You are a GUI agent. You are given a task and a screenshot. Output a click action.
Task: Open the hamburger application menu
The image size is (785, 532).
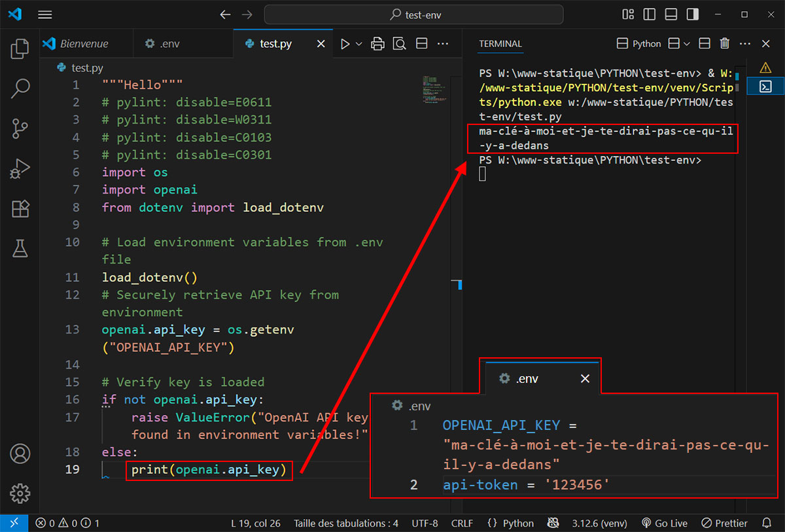[44, 14]
